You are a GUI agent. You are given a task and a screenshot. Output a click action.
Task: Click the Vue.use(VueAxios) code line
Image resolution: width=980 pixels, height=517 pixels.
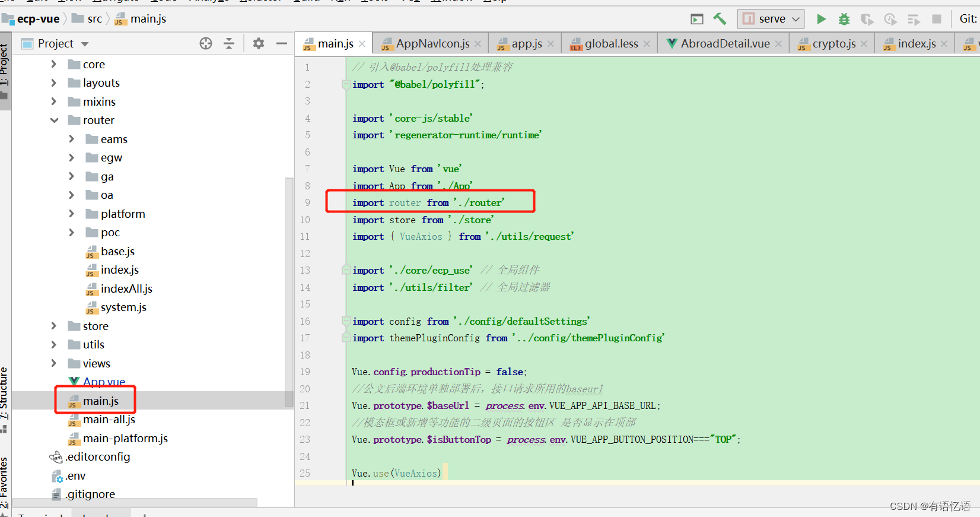[x=396, y=473]
